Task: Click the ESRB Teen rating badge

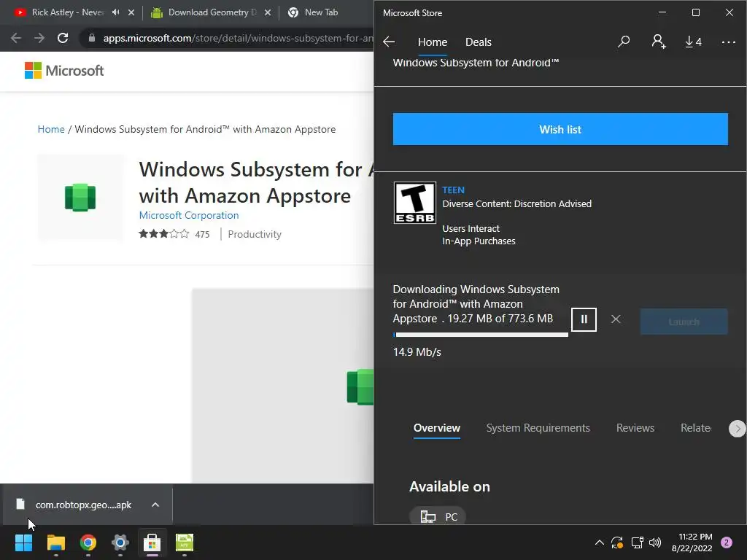Action: (414, 203)
